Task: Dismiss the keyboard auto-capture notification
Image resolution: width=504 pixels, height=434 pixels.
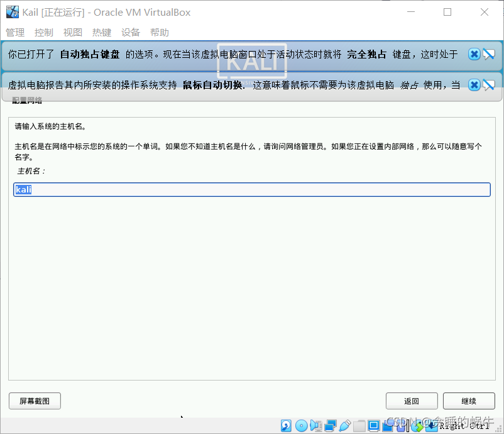Action: pos(474,54)
